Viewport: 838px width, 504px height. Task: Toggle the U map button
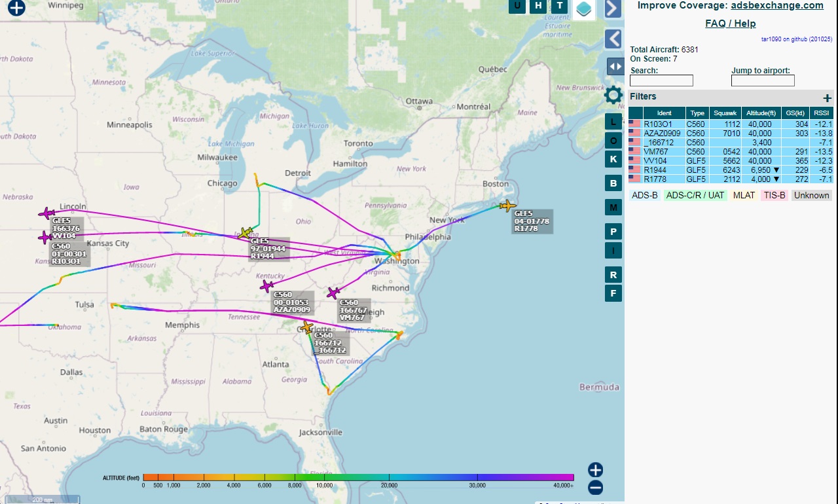[x=517, y=6]
